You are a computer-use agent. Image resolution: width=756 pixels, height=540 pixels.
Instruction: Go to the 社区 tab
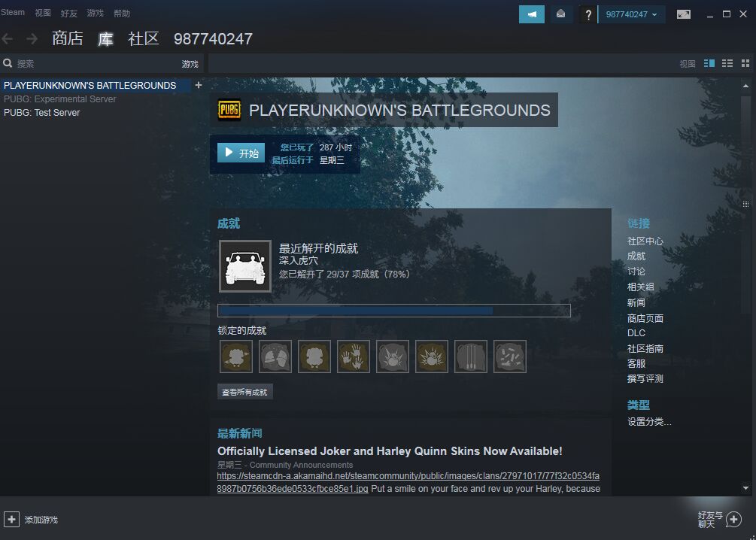144,38
